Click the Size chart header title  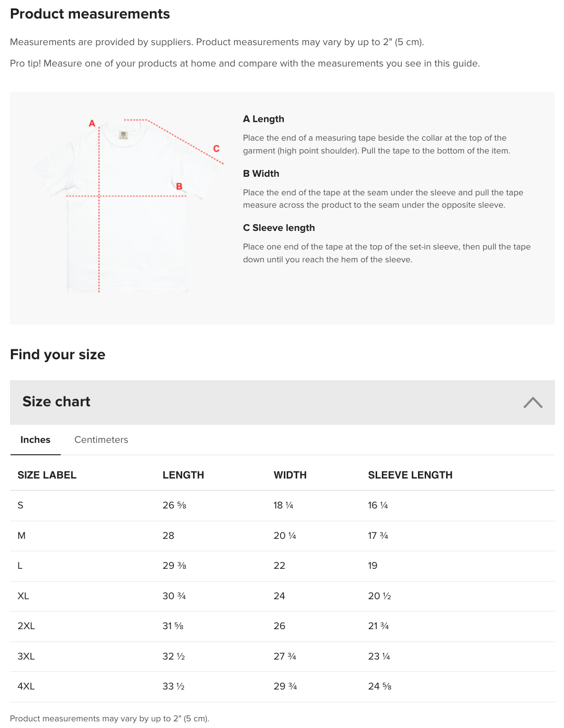coord(56,402)
